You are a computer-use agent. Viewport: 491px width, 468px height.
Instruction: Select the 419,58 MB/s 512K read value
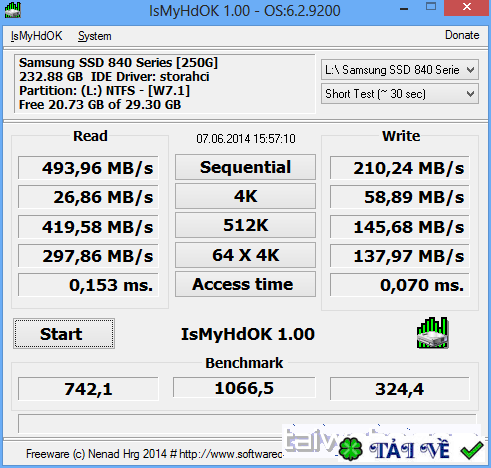click(88, 227)
